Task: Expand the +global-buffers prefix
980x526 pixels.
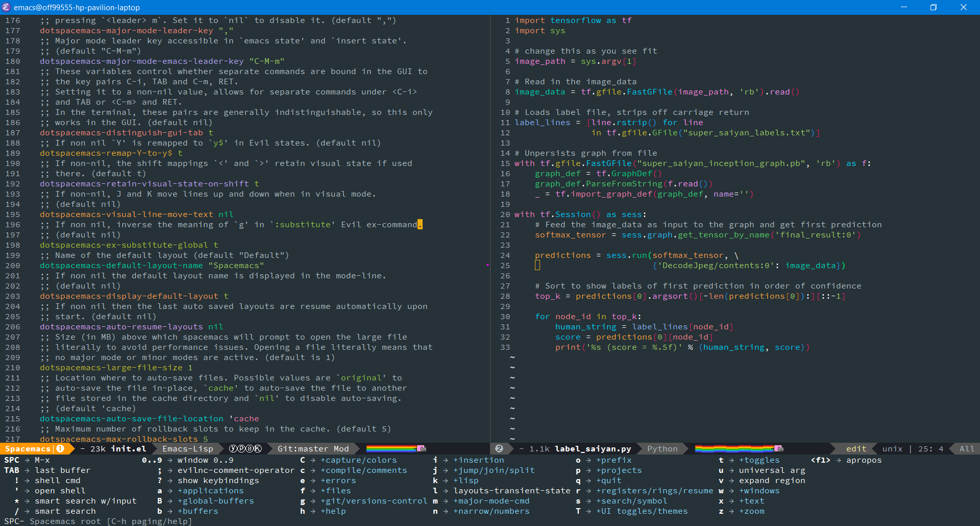Action: tap(215, 501)
